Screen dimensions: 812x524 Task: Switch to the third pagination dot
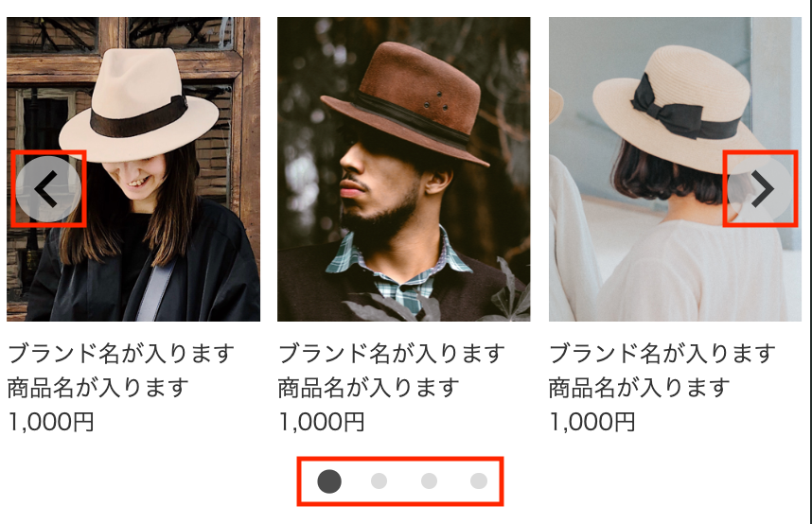pyautogui.click(x=429, y=481)
